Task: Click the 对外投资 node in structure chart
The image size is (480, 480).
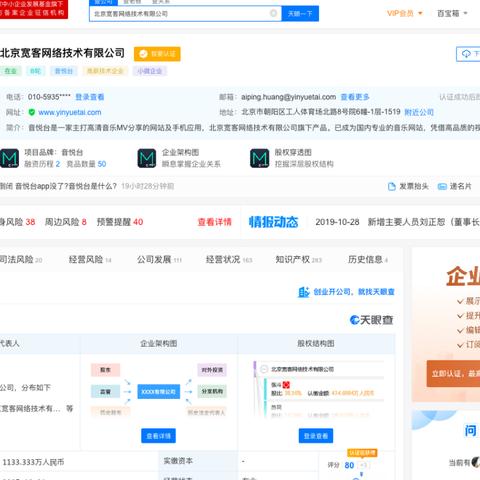Action: coord(212,370)
